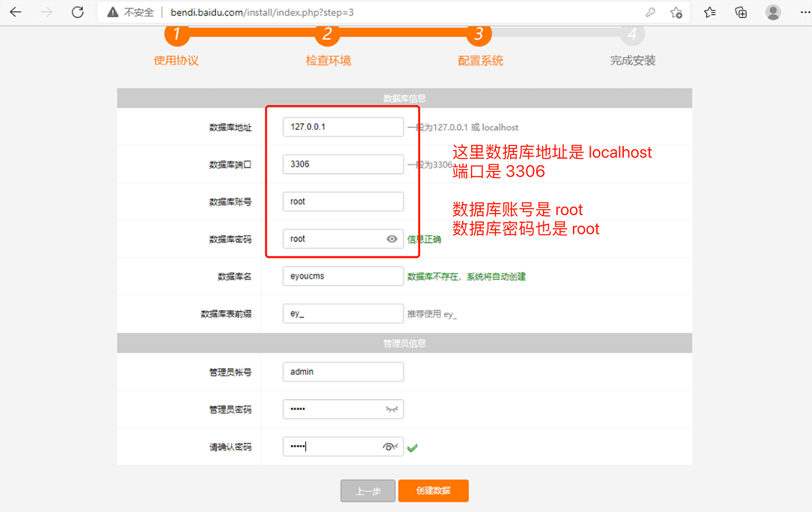Add page to favorites star-plus icon
Viewport: 812px width, 512px height.
(676, 12)
